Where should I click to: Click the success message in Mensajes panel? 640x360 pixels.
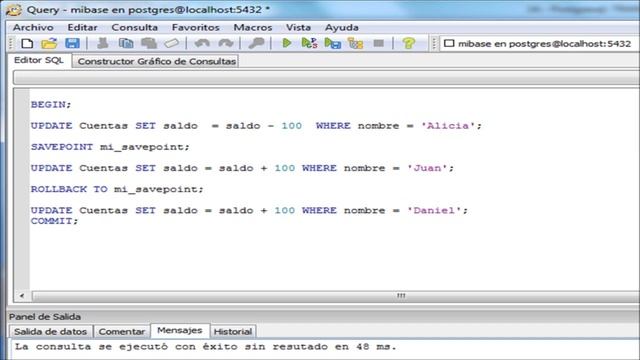coord(205,347)
